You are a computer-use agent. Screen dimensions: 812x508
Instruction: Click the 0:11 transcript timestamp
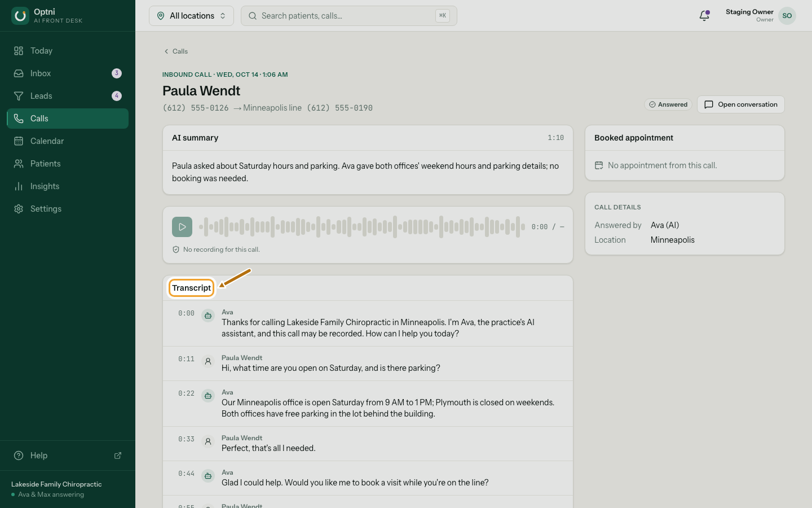[x=186, y=359]
